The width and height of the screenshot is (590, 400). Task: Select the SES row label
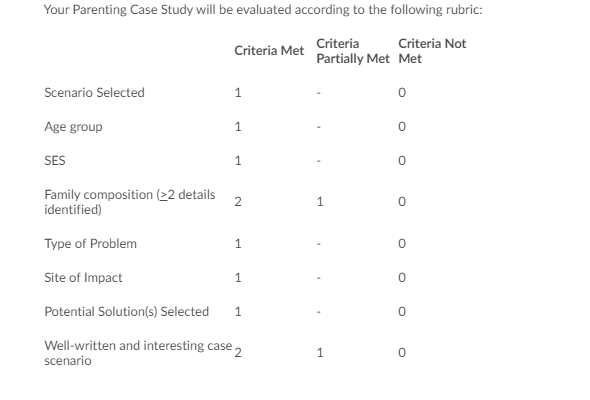click(55, 161)
